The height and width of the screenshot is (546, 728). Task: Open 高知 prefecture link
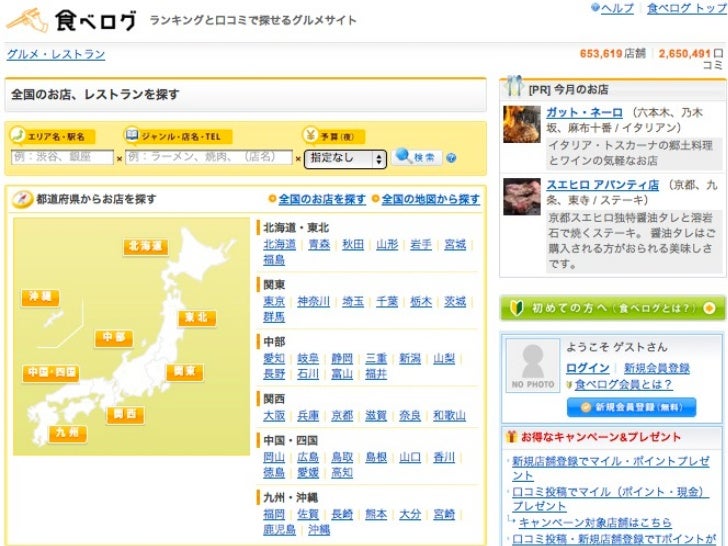342,473
